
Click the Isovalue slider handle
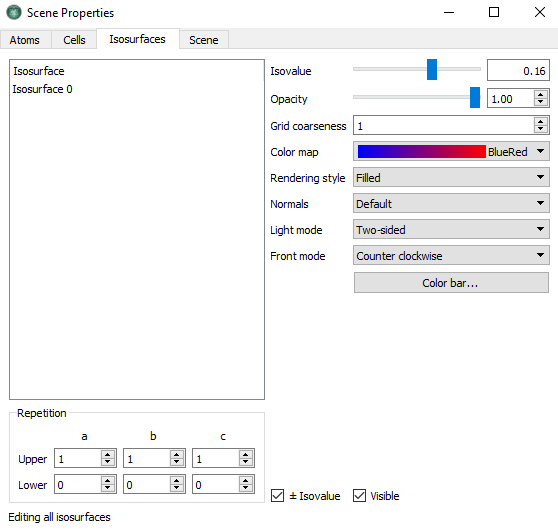click(x=432, y=70)
